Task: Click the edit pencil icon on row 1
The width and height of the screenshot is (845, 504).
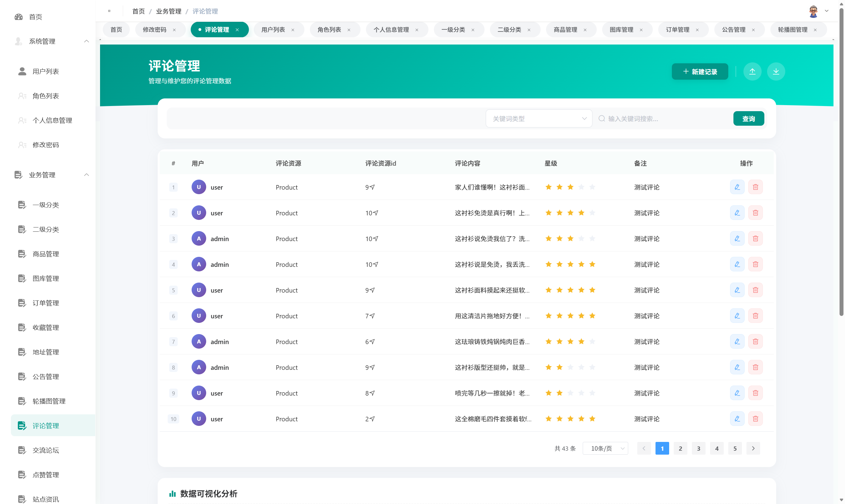Action: tap(737, 187)
